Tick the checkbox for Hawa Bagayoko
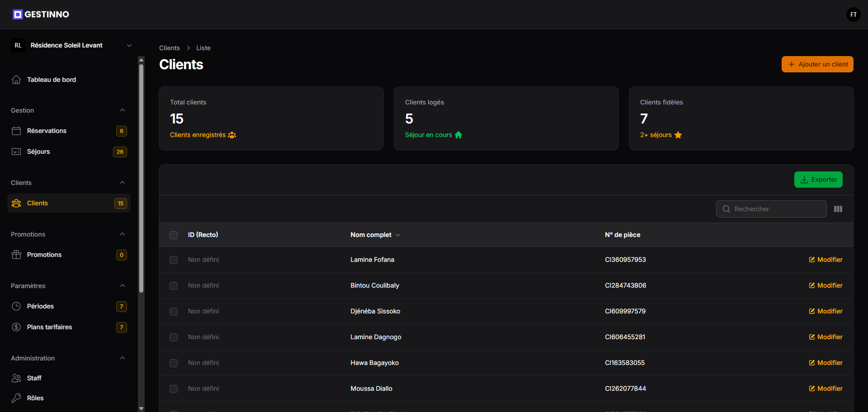This screenshot has width=868, height=412. coord(174,363)
